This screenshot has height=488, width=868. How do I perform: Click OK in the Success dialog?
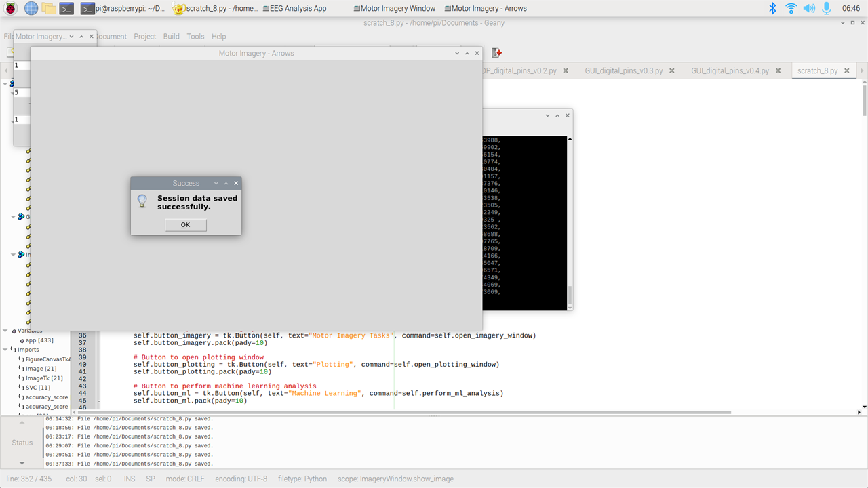186,225
